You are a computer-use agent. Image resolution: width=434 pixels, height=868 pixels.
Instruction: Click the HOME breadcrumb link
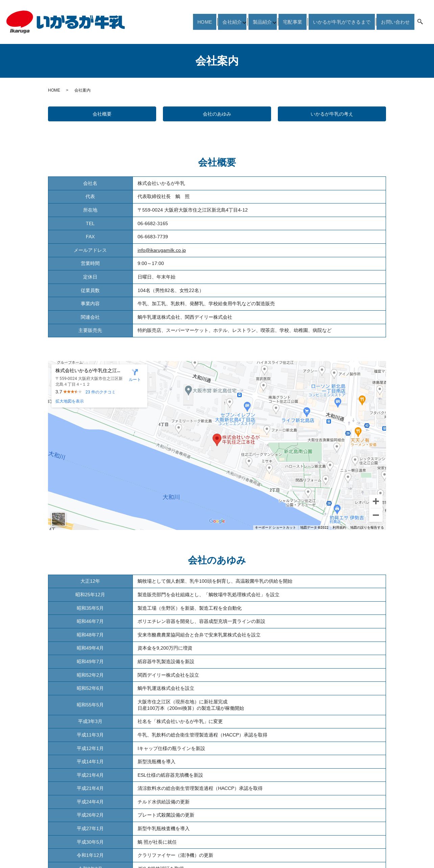click(x=54, y=90)
